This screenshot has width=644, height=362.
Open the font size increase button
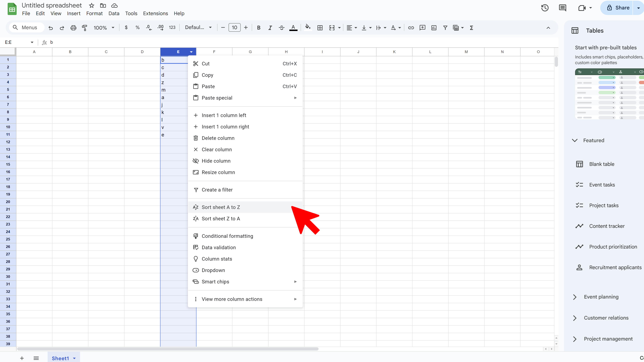pos(246,27)
